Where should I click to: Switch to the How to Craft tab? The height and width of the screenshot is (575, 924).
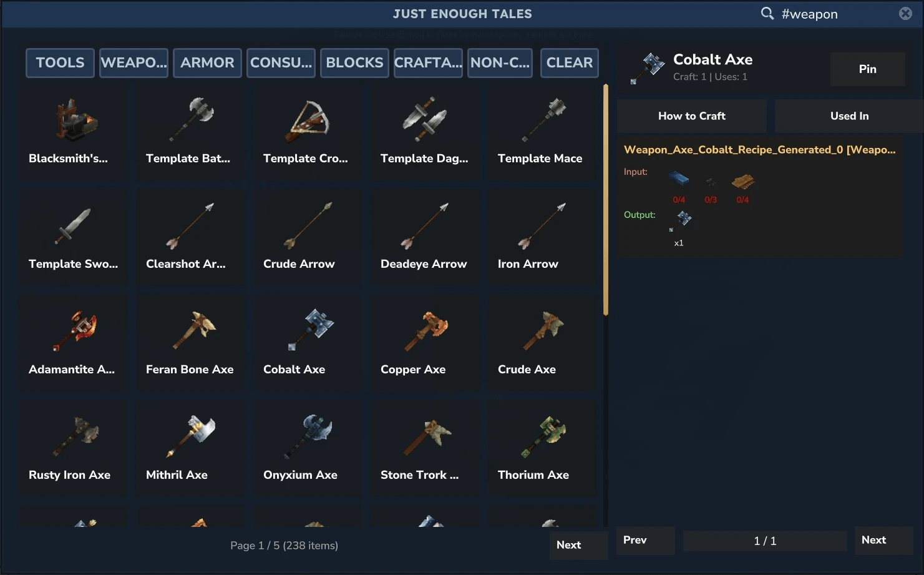pyautogui.click(x=691, y=116)
